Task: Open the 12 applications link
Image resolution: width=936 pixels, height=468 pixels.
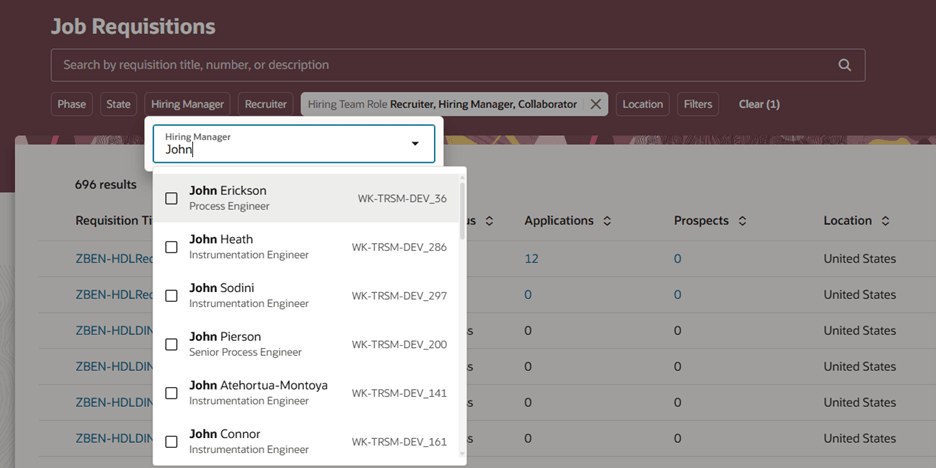Action: (x=531, y=259)
